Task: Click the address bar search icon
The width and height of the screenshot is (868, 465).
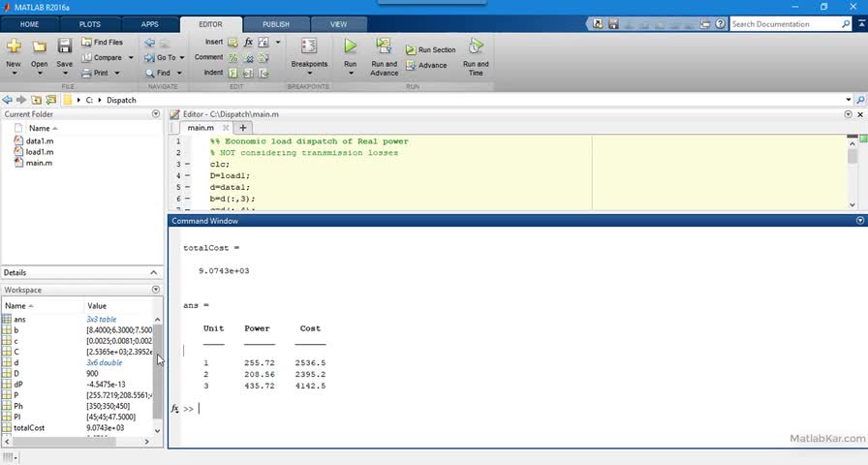Action: tap(861, 100)
